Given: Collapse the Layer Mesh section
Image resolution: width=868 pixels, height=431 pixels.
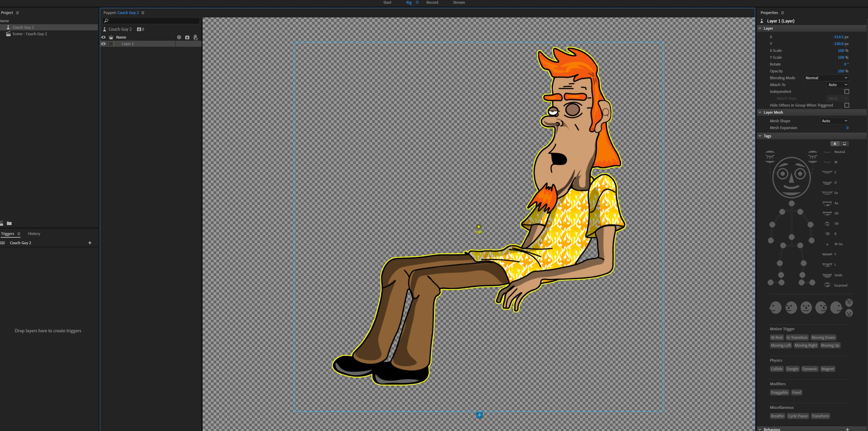Looking at the screenshot, I should [760, 112].
